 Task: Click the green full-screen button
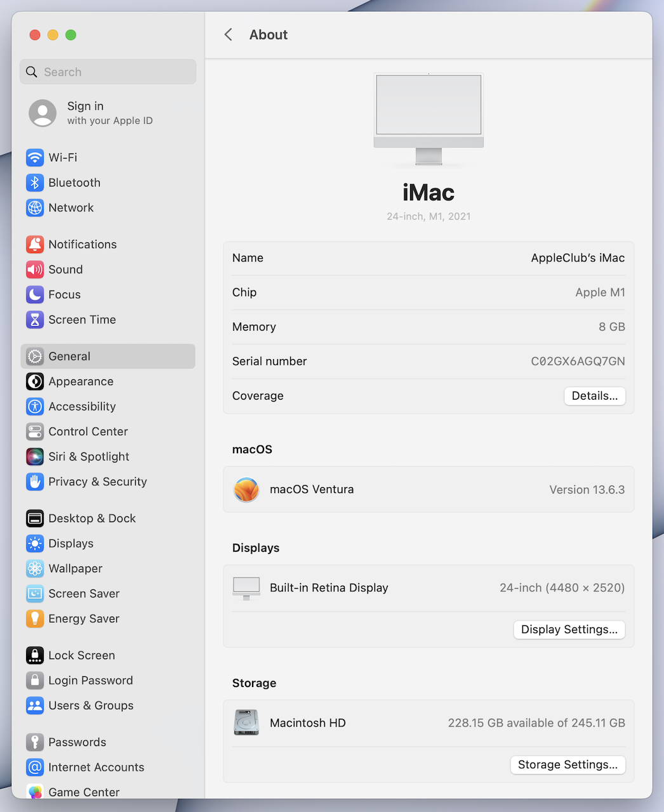[71, 35]
